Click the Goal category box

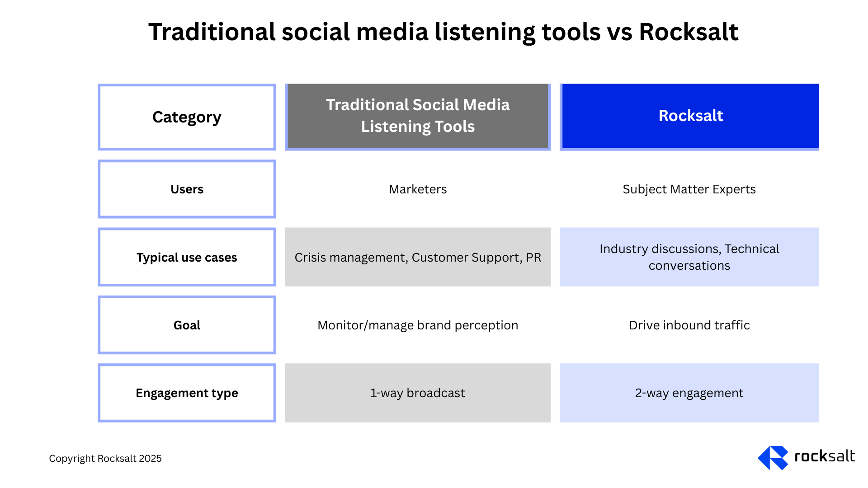187,325
